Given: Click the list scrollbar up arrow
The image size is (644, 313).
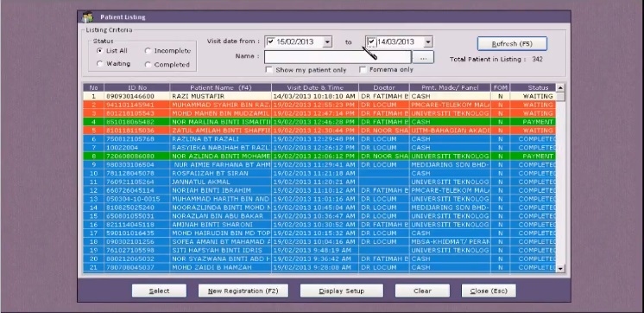Looking at the screenshot, I should coord(560,87).
